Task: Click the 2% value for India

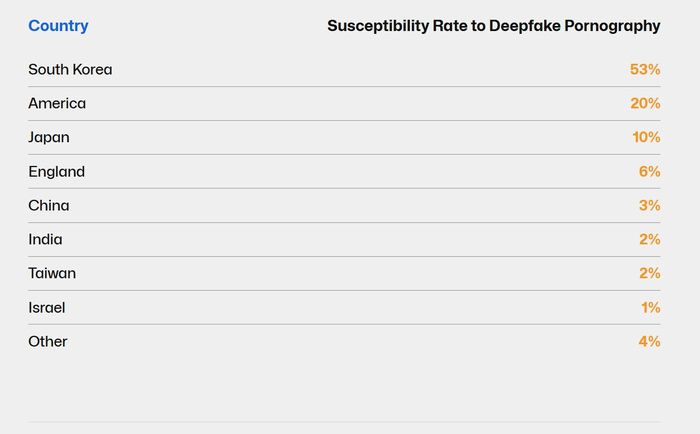Action: pos(649,240)
